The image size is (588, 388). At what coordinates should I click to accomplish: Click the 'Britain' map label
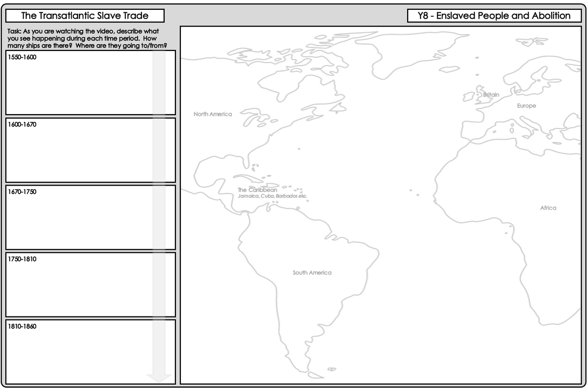pyautogui.click(x=491, y=95)
